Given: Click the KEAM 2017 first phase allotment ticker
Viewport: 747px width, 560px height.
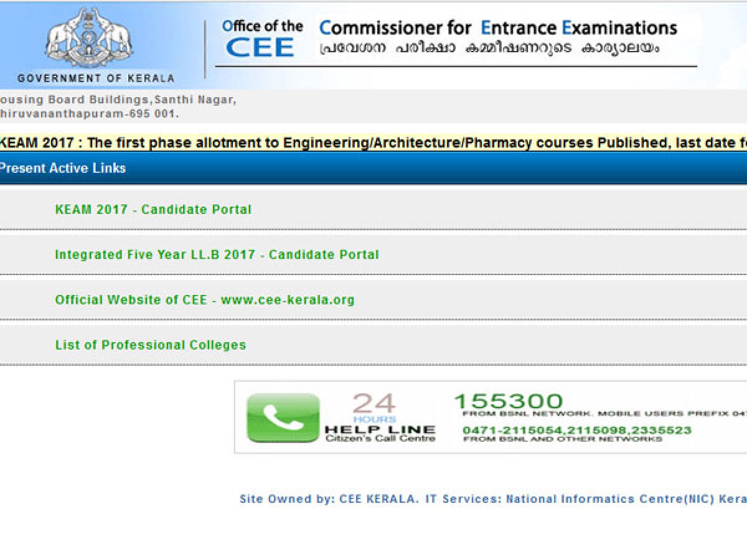Looking at the screenshot, I should pyautogui.click(x=374, y=142).
